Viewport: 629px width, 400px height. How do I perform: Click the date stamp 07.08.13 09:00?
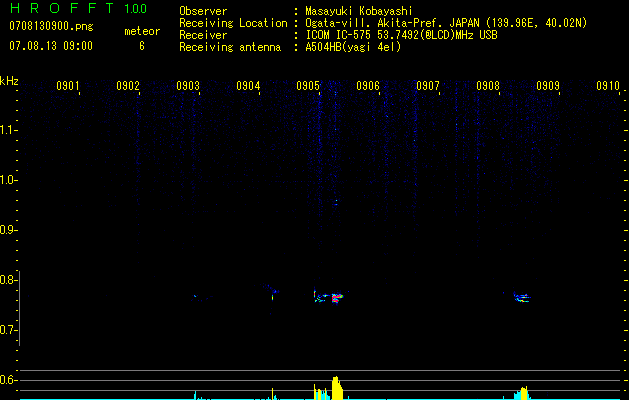(51, 46)
